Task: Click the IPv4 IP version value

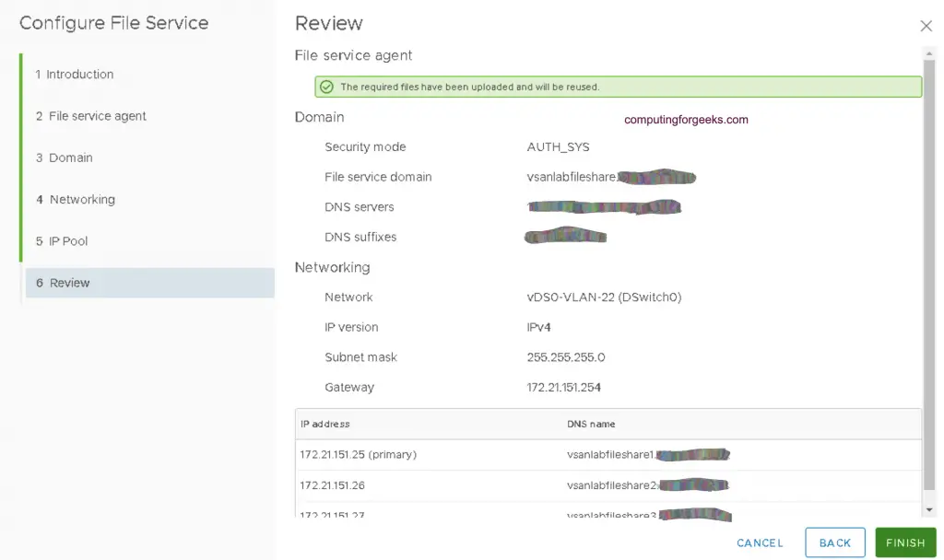Action: (x=538, y=327)
